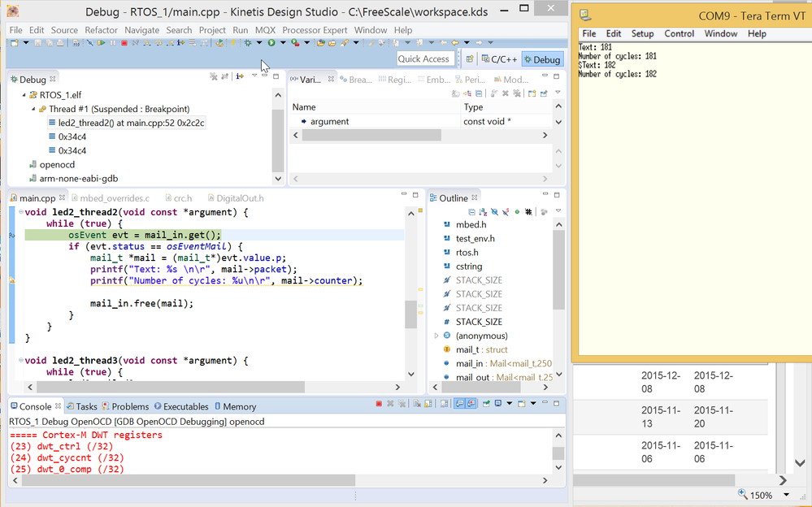Screen dimensions: 812x507
Task: Collapse the Thread #1 tree node
Action: point(33,109)
